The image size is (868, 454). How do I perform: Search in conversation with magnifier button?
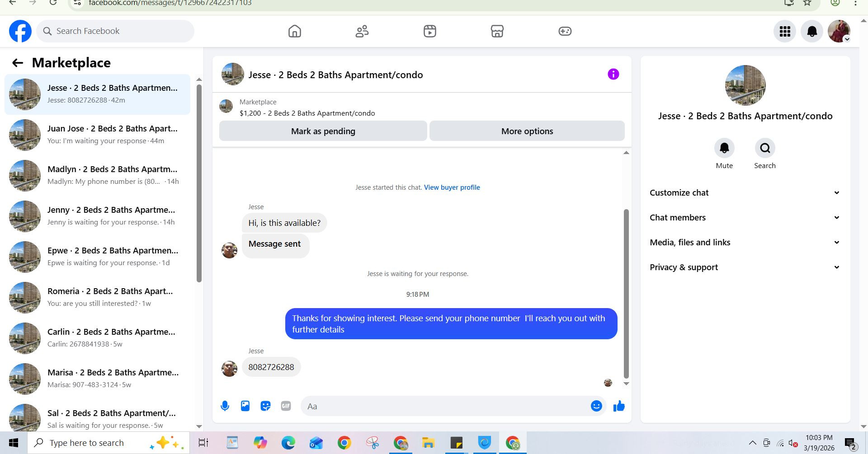765,148
